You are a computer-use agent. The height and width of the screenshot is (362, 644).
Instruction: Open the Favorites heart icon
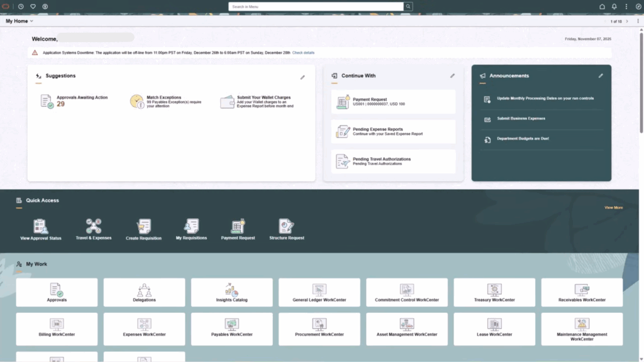tap(33, 6)
